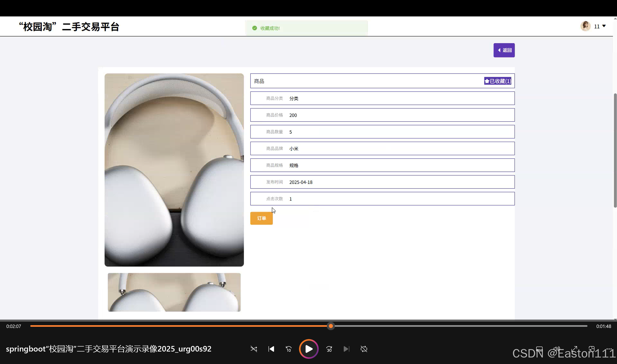Click the video title springboot“校园淘”二手交易平台演示录像
This screenshot has height=364, width=617.
pos(109,349)
